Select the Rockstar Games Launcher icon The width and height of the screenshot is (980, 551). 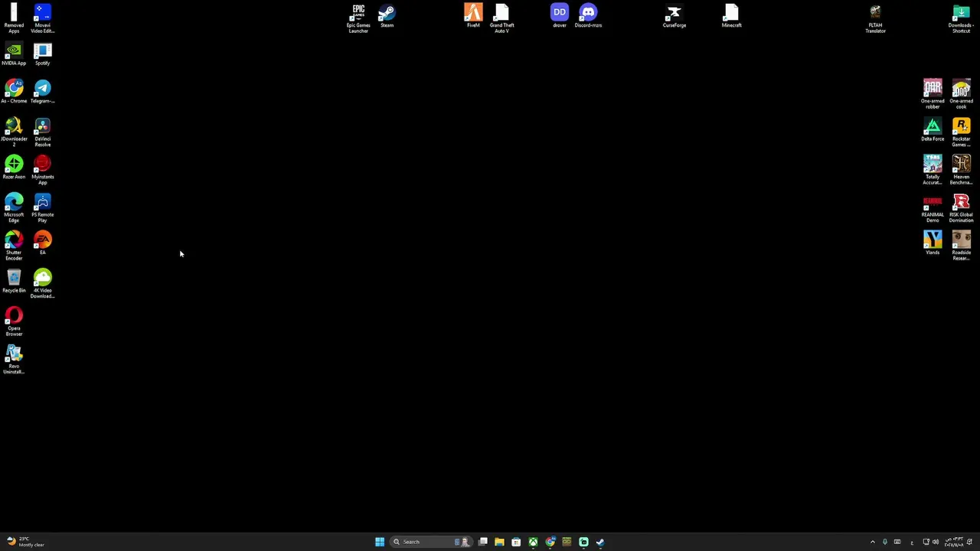click(x=961, y=132)
